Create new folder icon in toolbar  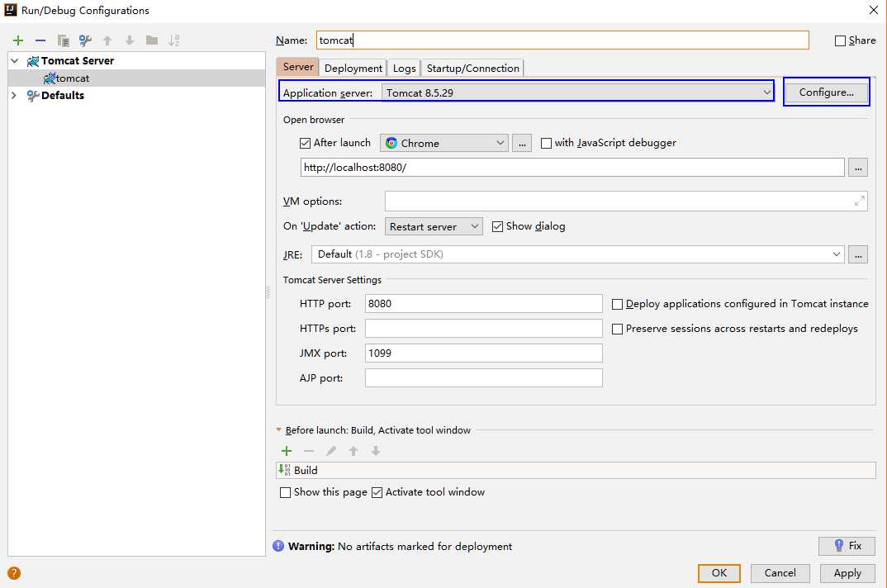[152, 40]
